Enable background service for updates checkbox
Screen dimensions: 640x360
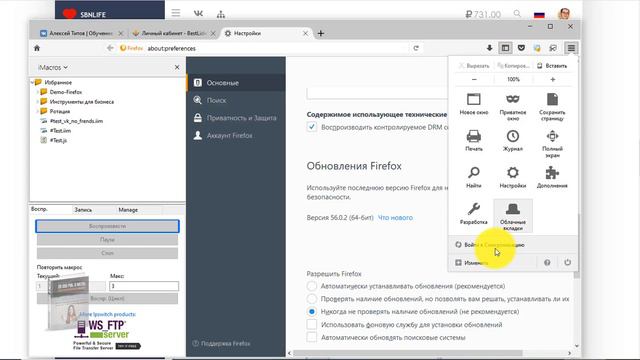click(311, 324)
